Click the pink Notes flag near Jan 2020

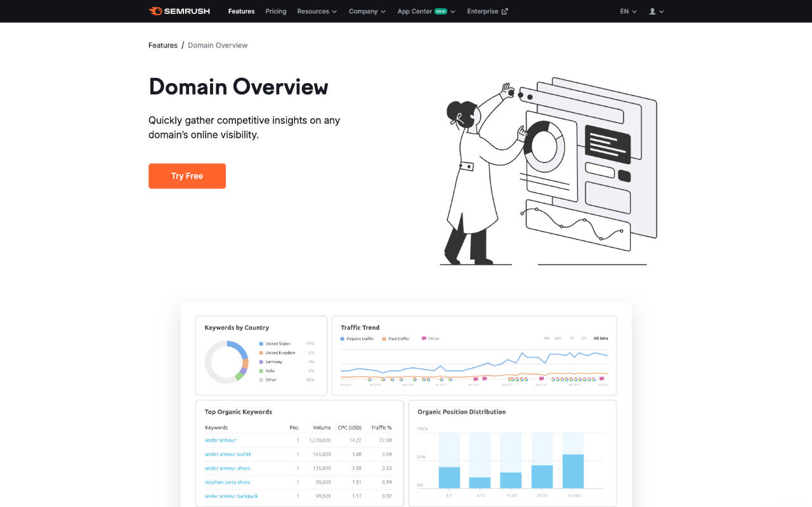pyautogui.click(x=601, y=379)
